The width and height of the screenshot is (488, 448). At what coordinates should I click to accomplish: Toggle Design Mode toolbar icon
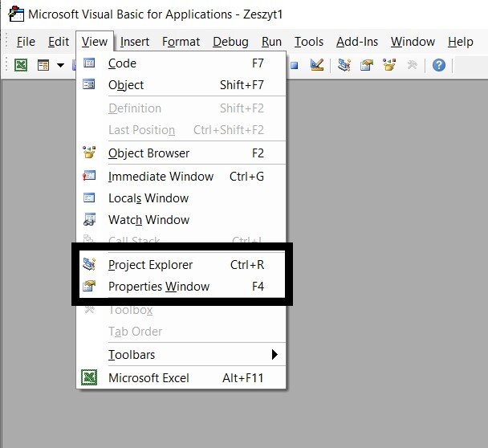(317, 65)
